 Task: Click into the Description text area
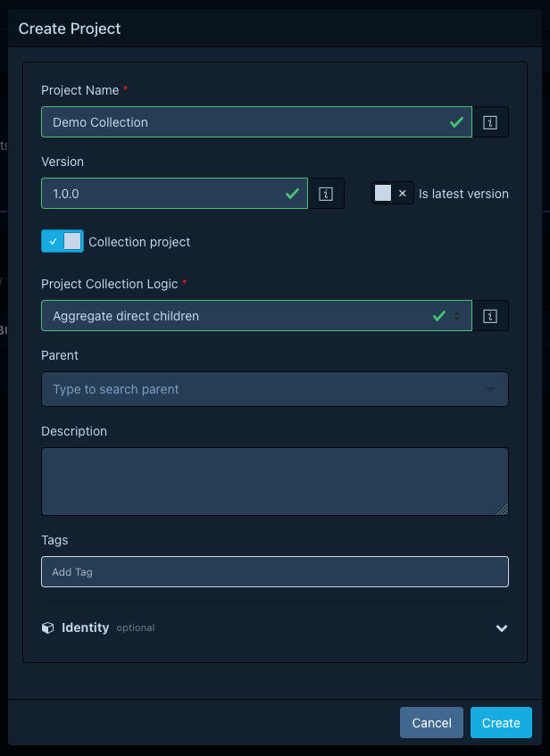(x=275, y=482)
